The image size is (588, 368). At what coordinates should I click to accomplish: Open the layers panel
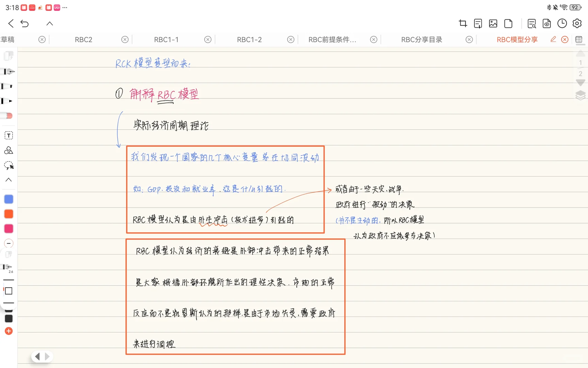580,95
